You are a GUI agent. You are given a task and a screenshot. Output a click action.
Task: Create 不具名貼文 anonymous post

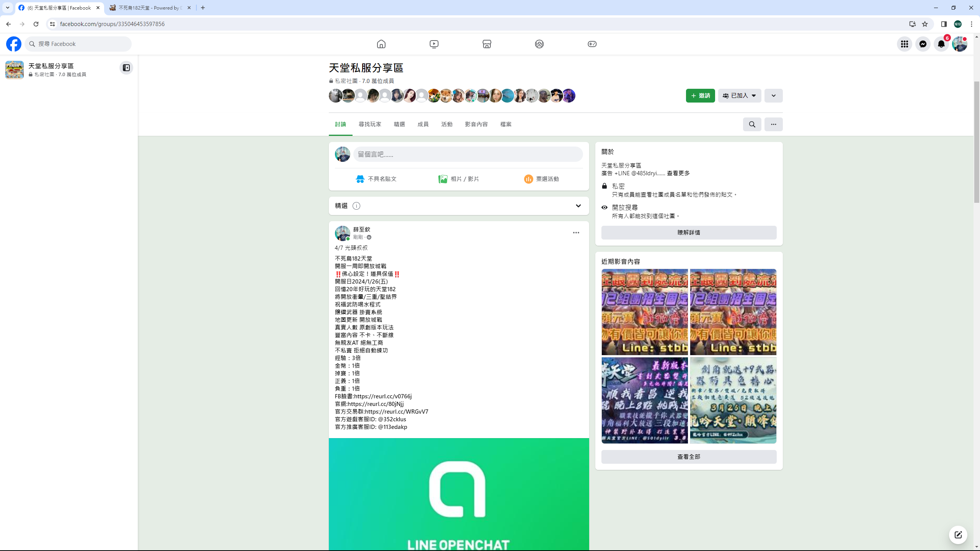pyautogui.click(x=376, y=179)
